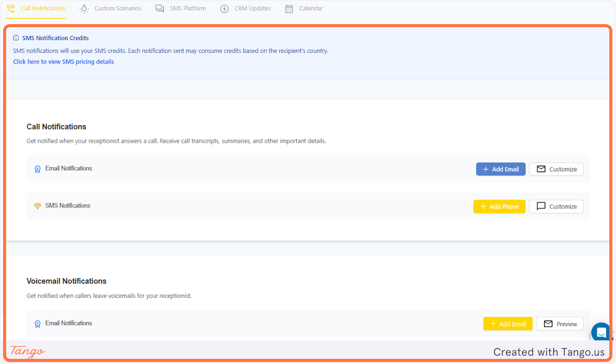This screenshot has height=364, width=616.
Task: Click the Call Notifications phone icon
Action: pos(11,9)
